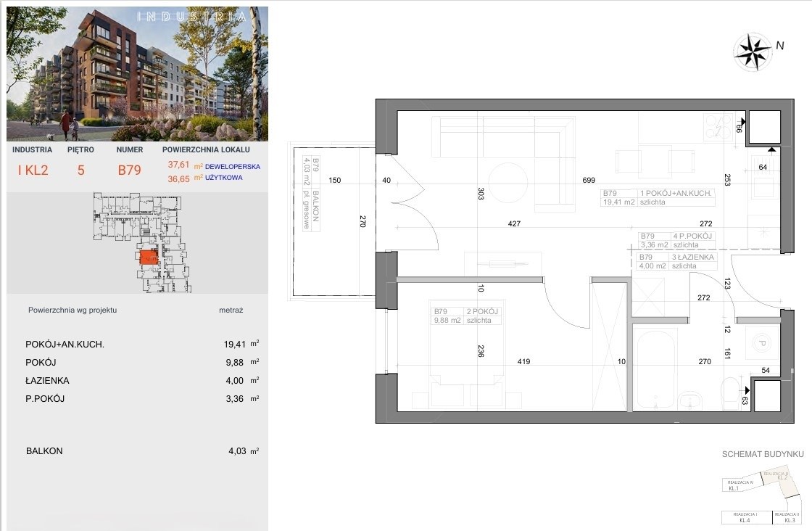Select the kitchen sink on the counter
The image size is (812, 531).
pyautogui.click(x=763, y=186)
